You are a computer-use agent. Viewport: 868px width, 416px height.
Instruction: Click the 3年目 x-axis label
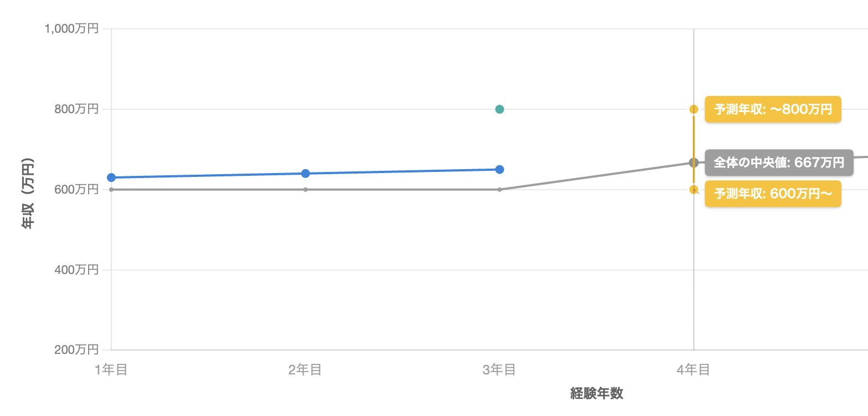tap(499, 370)
